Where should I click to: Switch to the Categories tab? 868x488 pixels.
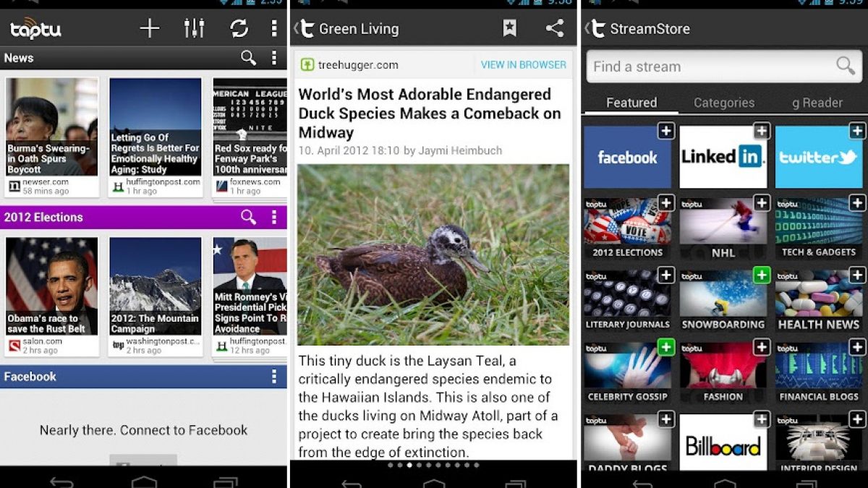[x=724, y=103]
